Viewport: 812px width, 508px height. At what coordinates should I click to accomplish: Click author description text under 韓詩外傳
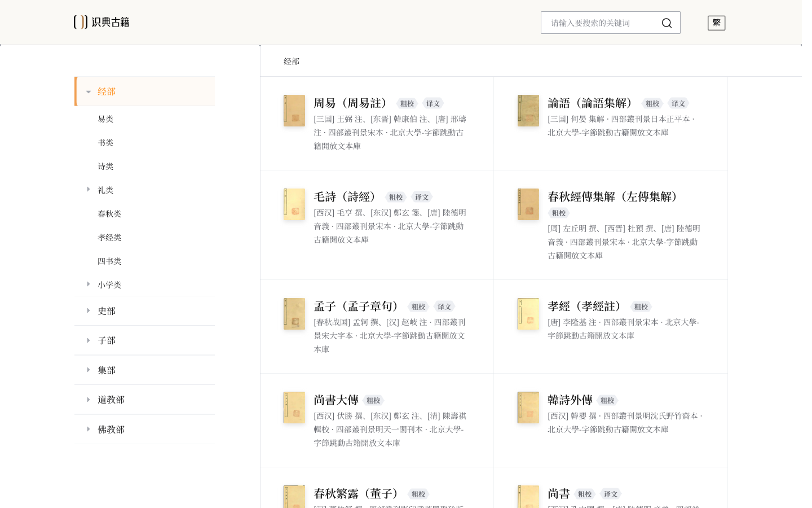click(625, 423)
